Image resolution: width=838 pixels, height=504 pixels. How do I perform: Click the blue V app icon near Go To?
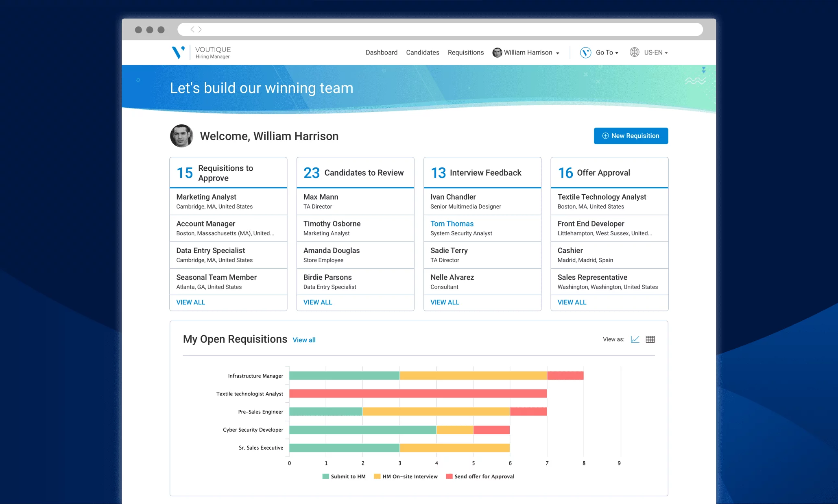point(585,52)
